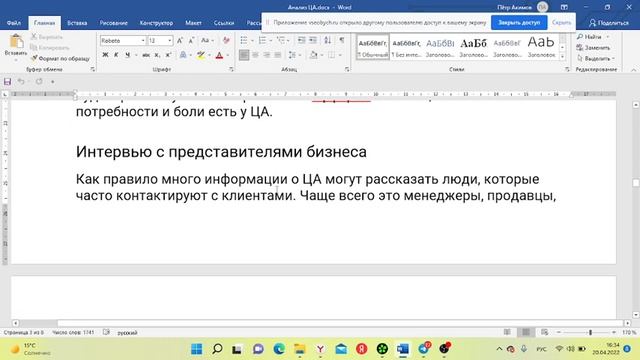The image size is (640, 360).
Task: Clear all formatting with the eraser icon
Action: click(x=226, y=40)
